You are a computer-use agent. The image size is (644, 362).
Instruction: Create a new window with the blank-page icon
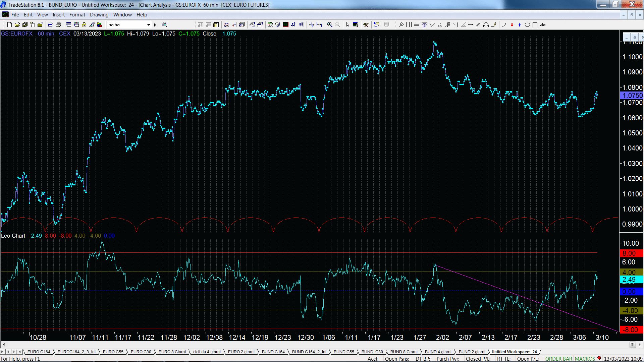[9, 25]
